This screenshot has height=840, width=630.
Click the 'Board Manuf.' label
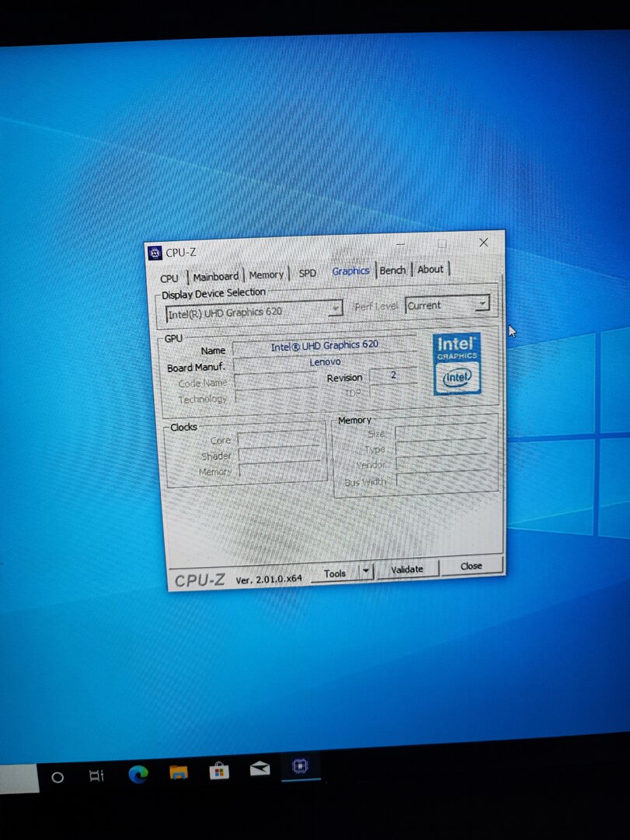point(196,367)
